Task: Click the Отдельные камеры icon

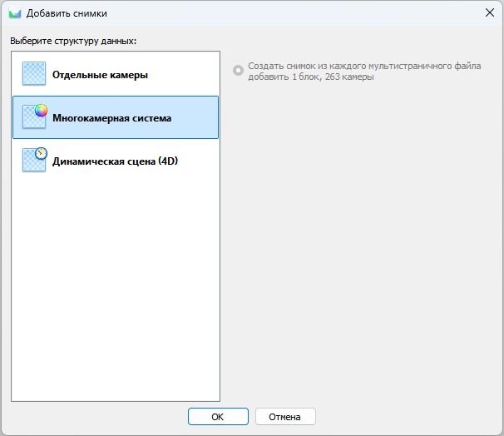Action: 34,73
